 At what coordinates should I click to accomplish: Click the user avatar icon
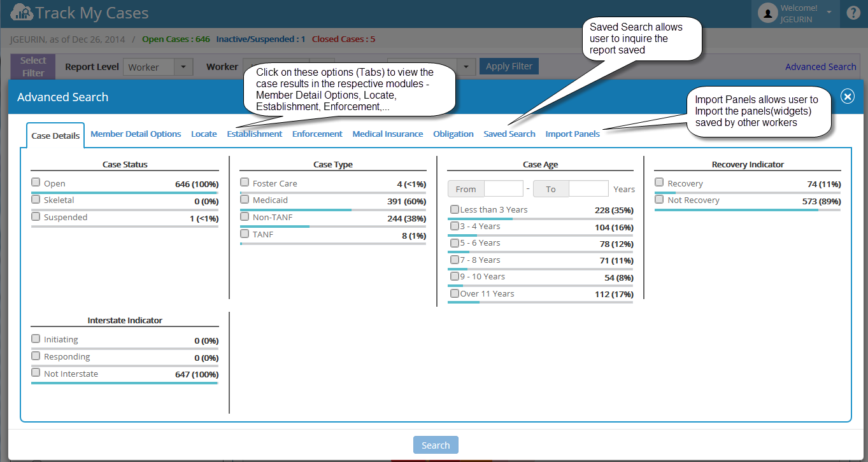[x=769, y=13]
